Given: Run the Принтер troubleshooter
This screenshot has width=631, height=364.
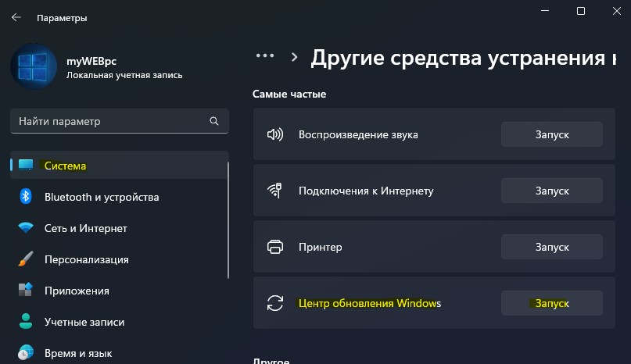Looking at the screenshot, I should click(x=552, y=247).
